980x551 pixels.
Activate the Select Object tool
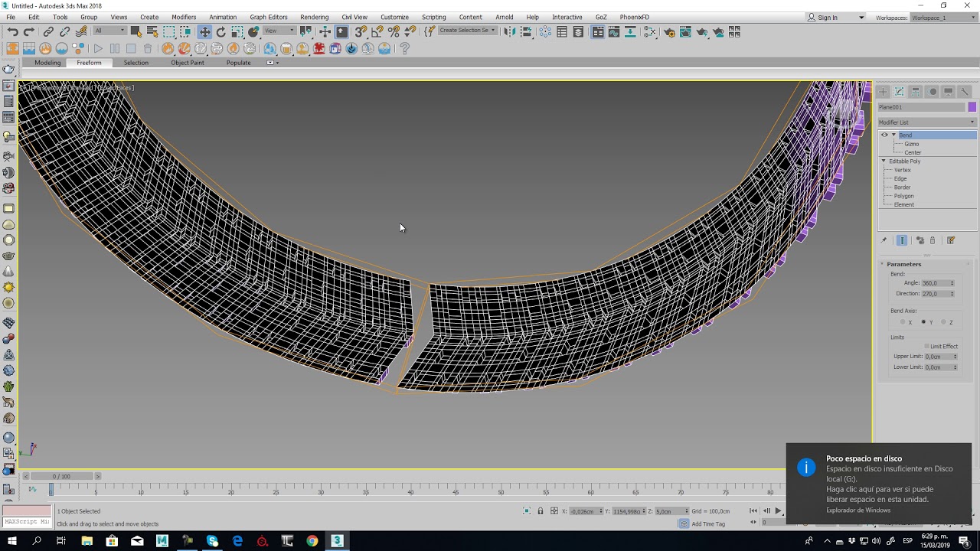point(136,31)
